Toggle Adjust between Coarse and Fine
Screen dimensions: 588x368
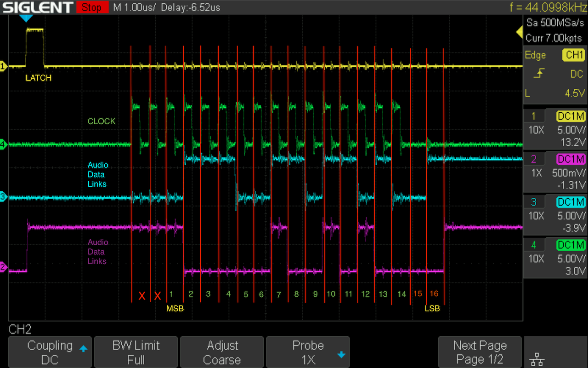pos(222,352)
